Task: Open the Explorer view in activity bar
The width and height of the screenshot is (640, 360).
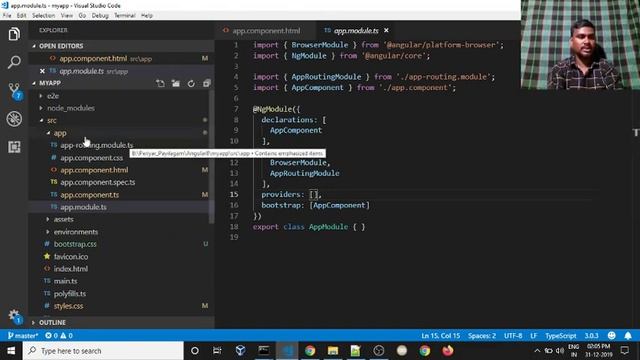Action: pos(14,34)
